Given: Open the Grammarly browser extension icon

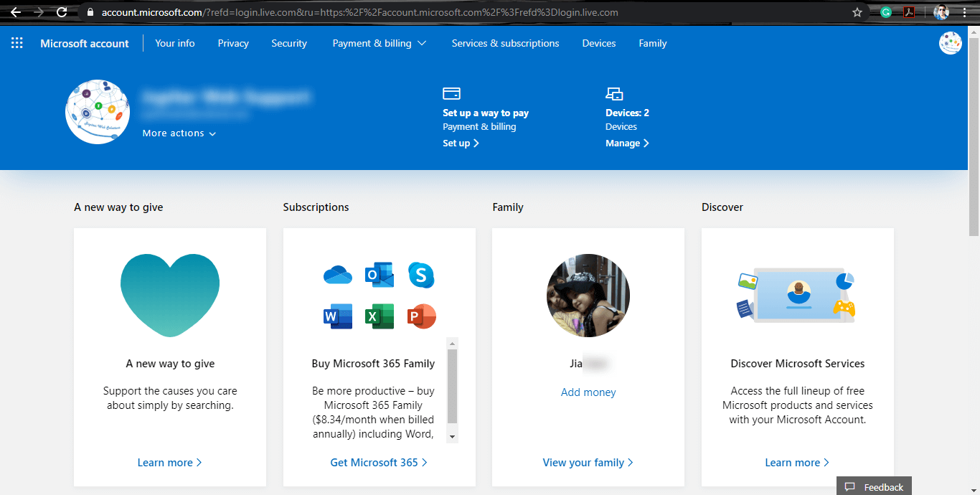Looking at the screenshot, I should pyautogui.click(x=887, y=12).
